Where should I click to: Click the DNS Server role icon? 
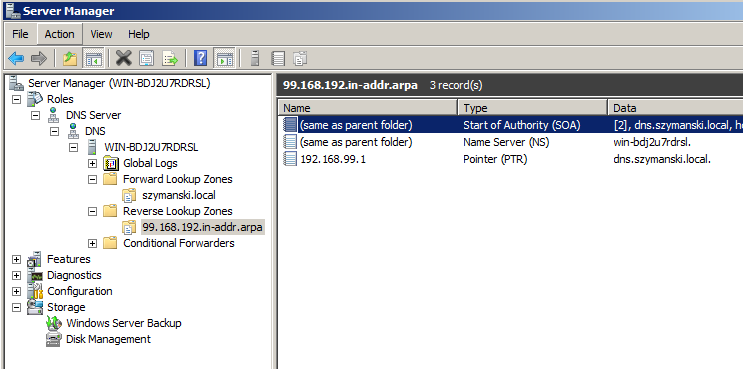pyautogui.click(x=54, y=115)
